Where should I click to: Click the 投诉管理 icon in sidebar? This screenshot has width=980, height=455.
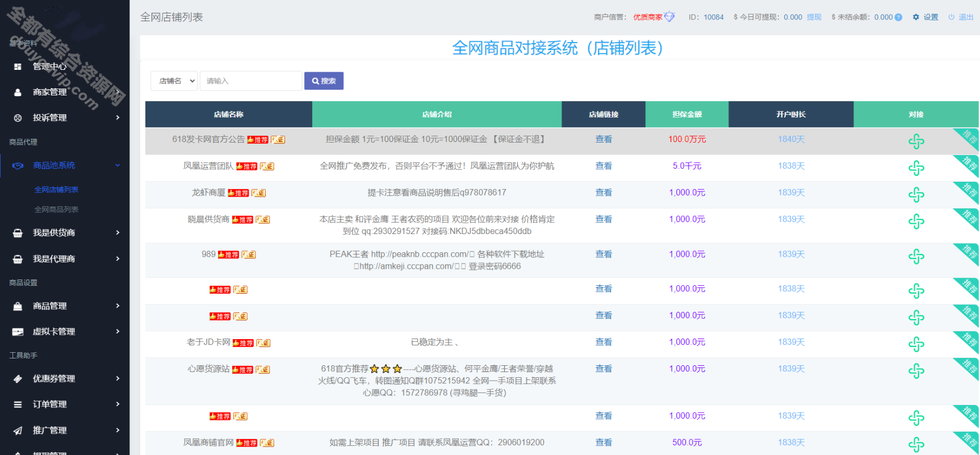tap(18, 118)
